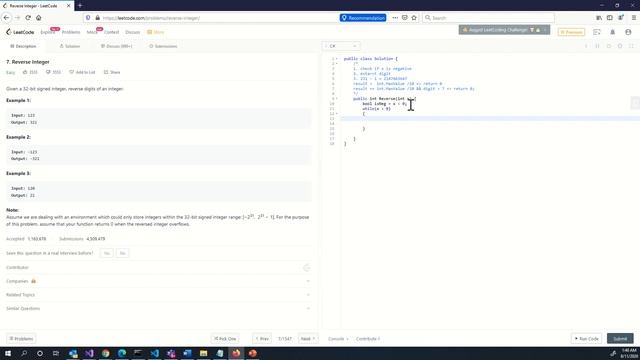Answer No to seen in interview

[x=122, y=253]
